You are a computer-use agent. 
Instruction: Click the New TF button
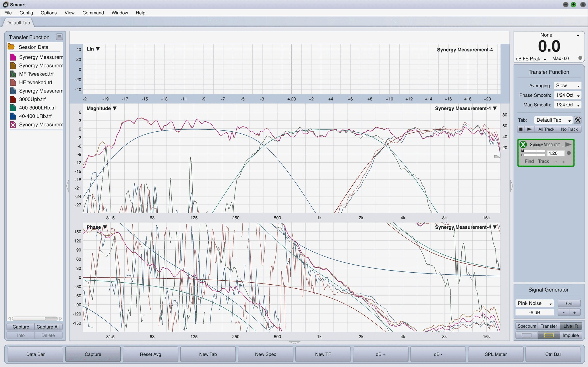click(x=323, y=354)
